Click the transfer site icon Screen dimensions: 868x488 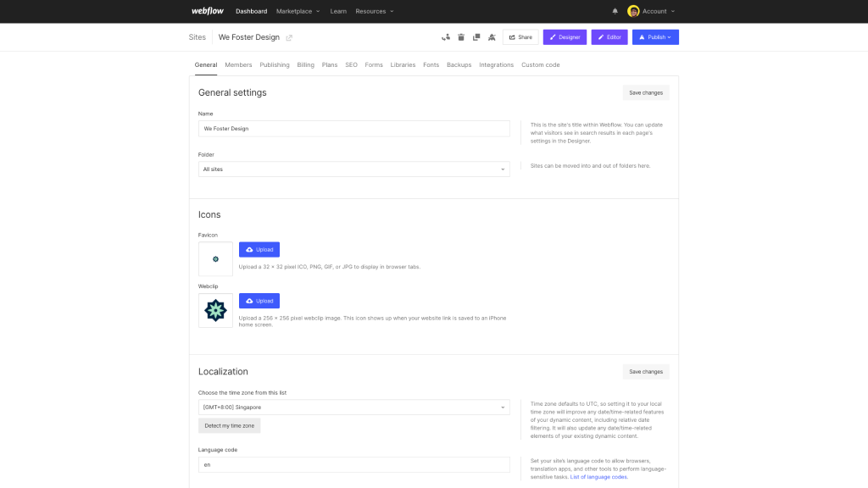pos(446,37)
